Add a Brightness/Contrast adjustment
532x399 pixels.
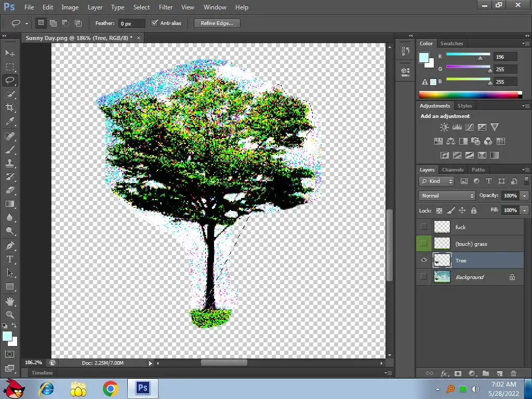pos(444,127)
